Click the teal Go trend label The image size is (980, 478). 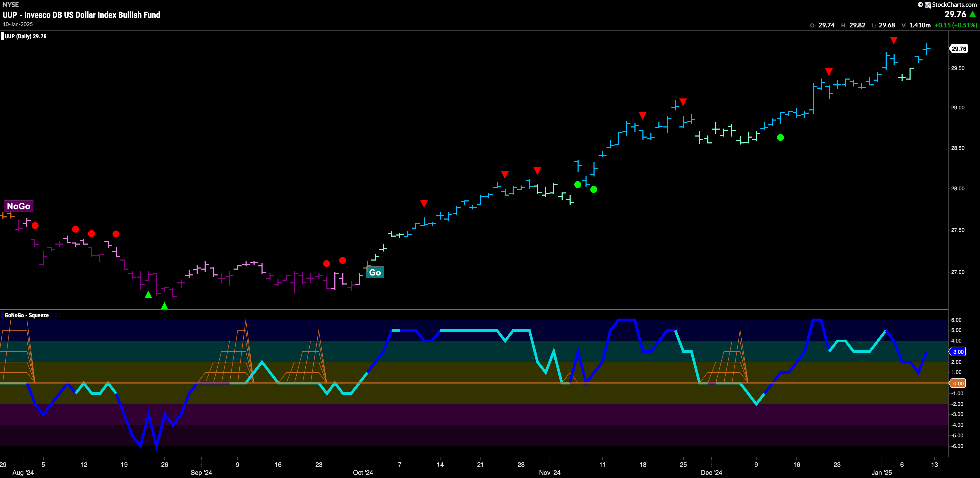pyautogui.click(x=375, y=273)
